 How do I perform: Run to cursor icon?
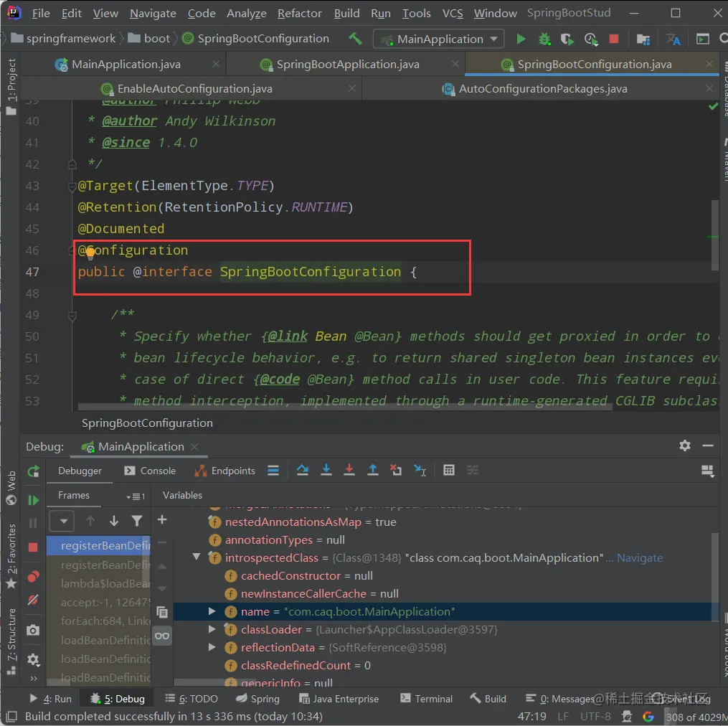pyautogui.click(x=420, y=470)
